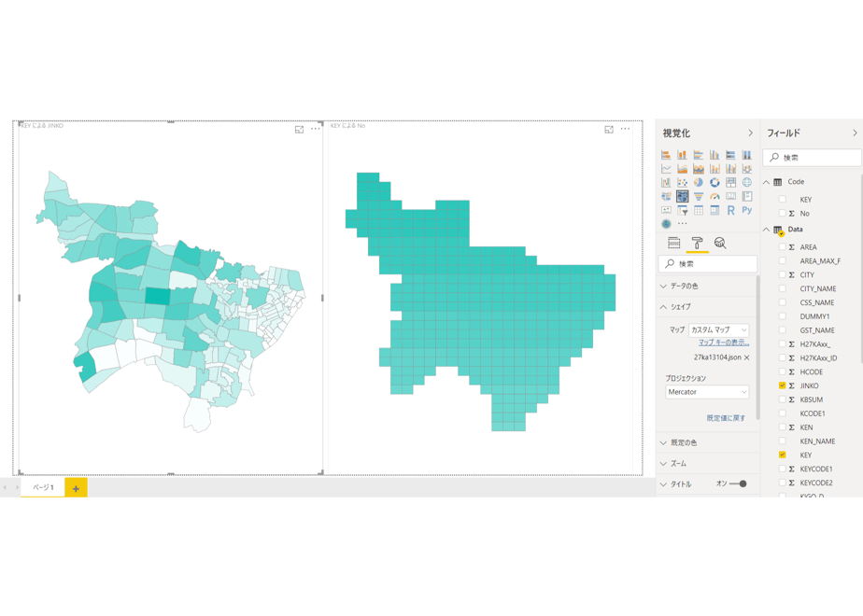Expand the タイトル section

663,484
